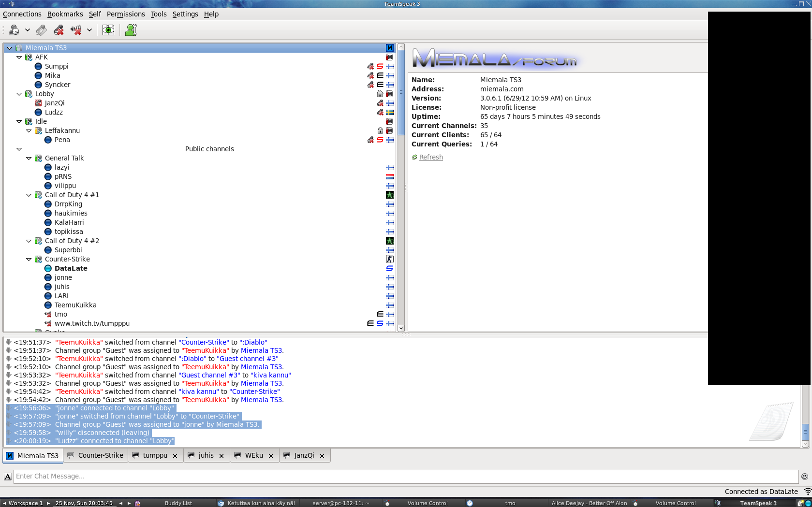The height and width of the screenshot is (507, 812).
Task: Switch to the tumppu chat tab
Action: pos(155,455)
